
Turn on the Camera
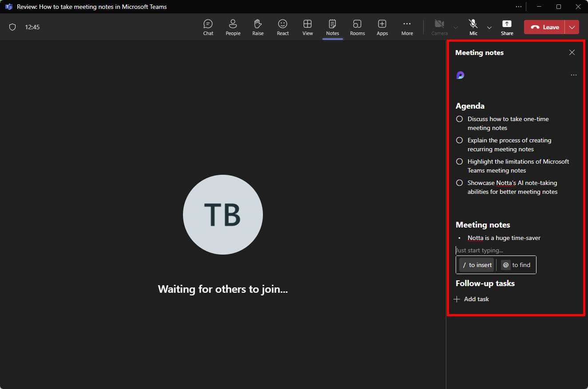pyautogui.click(x=440, y=27)
